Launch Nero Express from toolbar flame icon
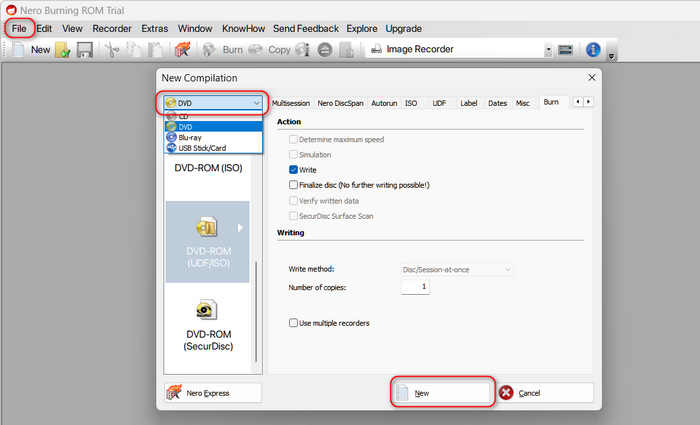This screenshot has height=425, width=700. [x=182, y=50]
